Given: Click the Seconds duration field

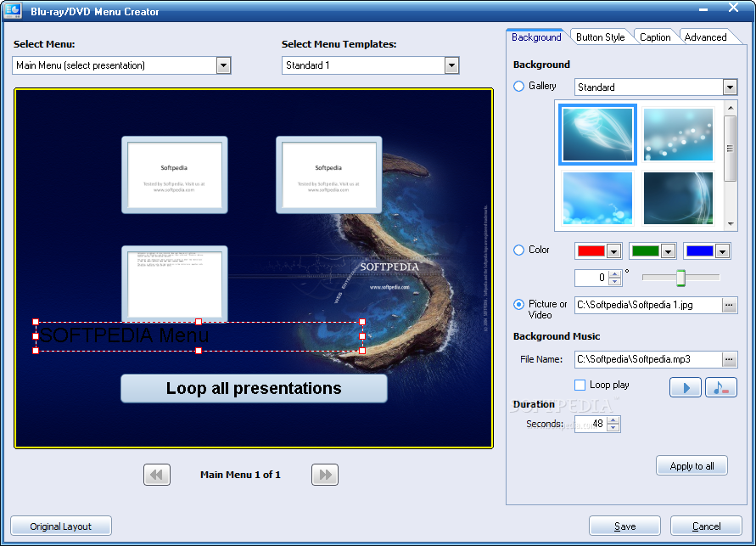Looking at the screenshot, I should pyautogui.click(x=591, y=424).
